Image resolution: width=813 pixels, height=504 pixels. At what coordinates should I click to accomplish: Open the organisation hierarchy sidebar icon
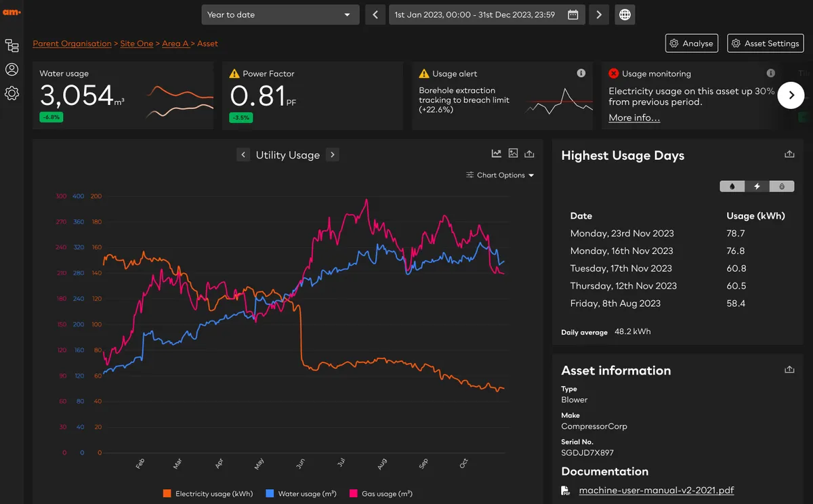point(12,45)
